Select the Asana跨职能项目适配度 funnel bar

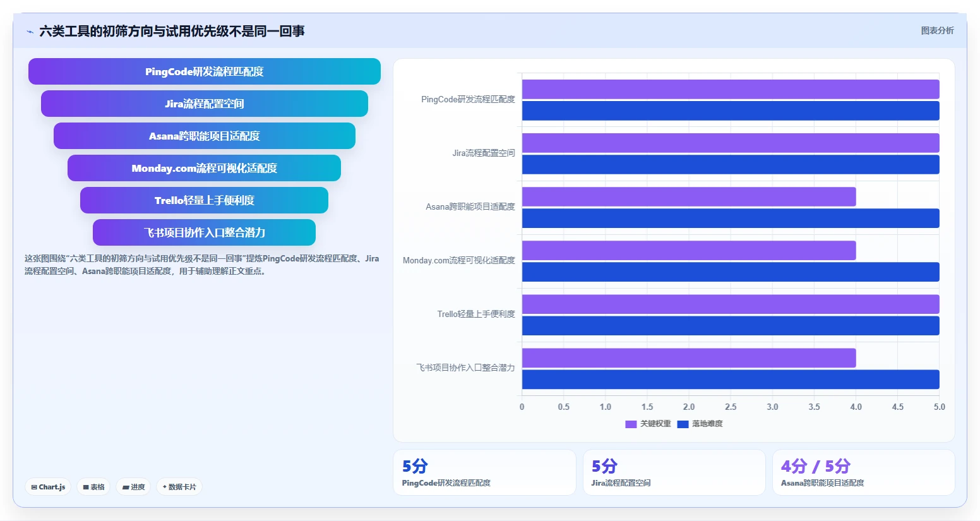point(205,136)
